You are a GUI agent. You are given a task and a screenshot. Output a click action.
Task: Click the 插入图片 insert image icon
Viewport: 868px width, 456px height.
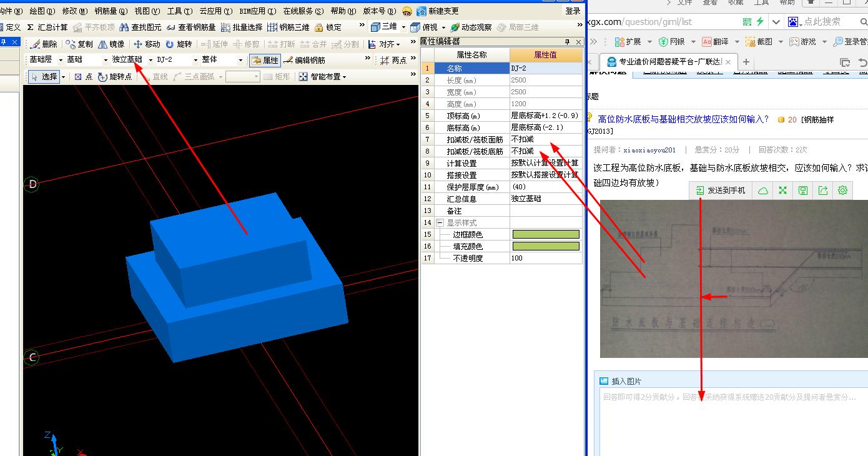coord(604,381)
